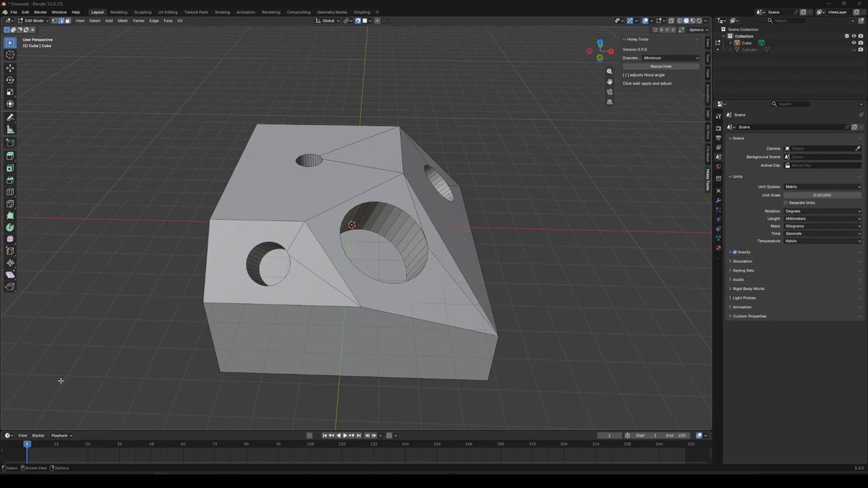Viewport: 868px width, 488px height.
Task: Open the File menu
Action: [14, 12]
